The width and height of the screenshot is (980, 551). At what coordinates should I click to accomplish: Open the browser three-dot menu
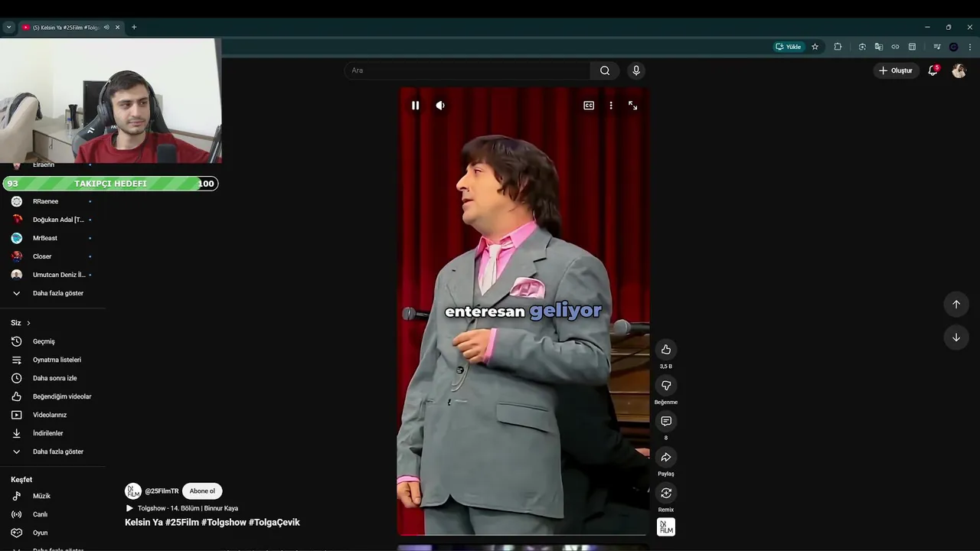point(969,47)
